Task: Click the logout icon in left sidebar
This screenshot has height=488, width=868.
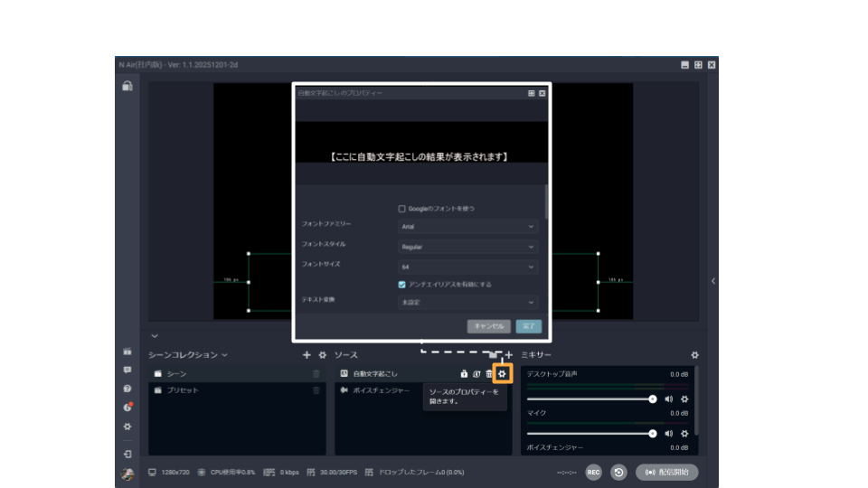Action: click(127, 454)
